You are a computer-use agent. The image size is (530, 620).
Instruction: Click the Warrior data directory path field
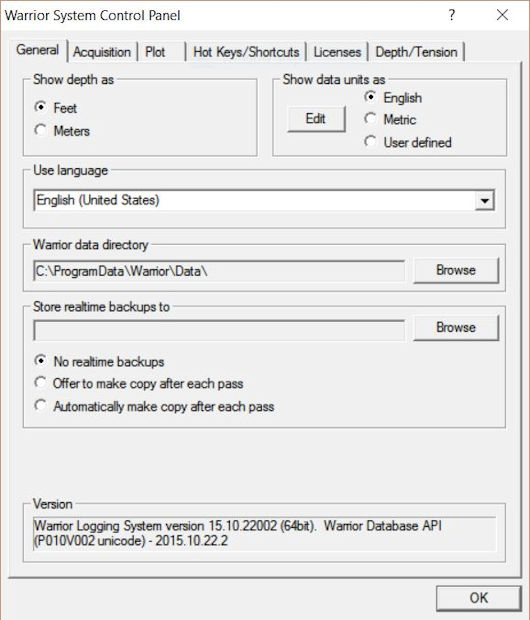coord(219,271)
